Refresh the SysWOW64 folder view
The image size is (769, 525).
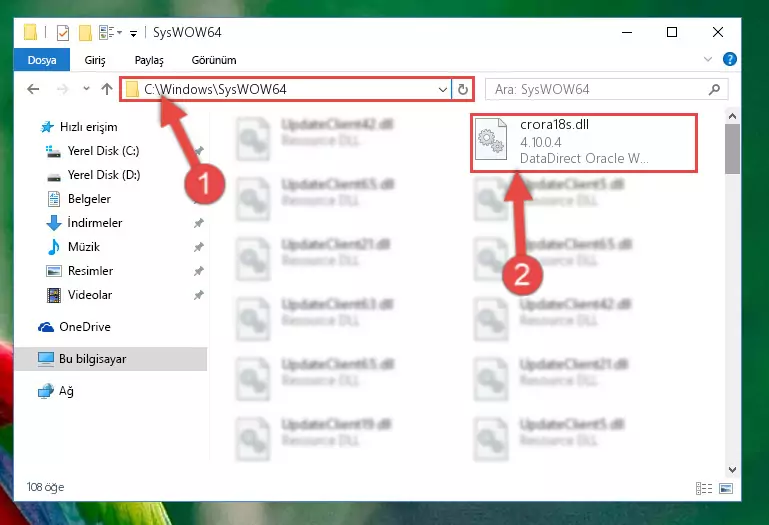(462, 89)
